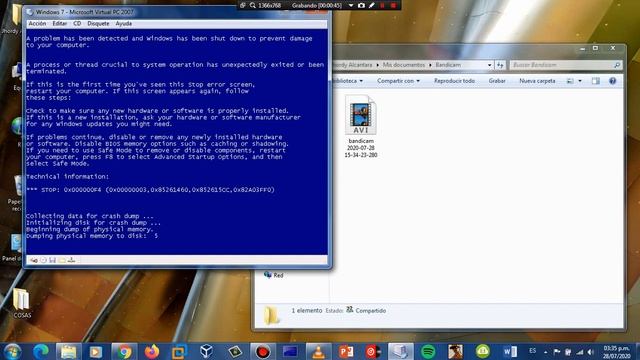Open the Windows Start menu
The image size is (640, 360).
[x=13, y=351]
